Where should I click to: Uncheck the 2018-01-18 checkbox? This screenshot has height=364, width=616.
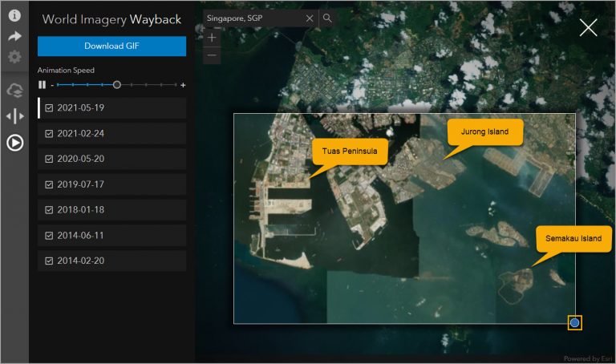tap(49, 210)
